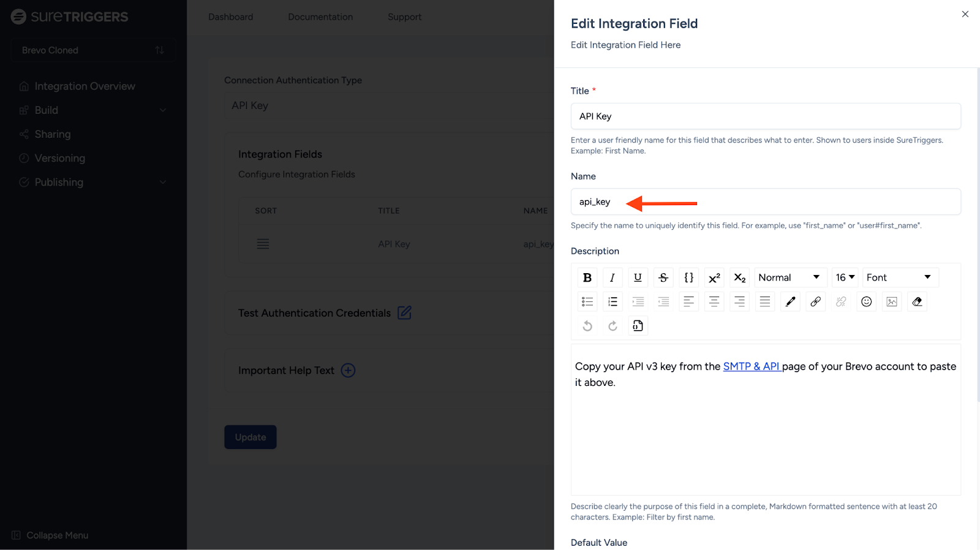Align description text right

click(x=739, y=301)
